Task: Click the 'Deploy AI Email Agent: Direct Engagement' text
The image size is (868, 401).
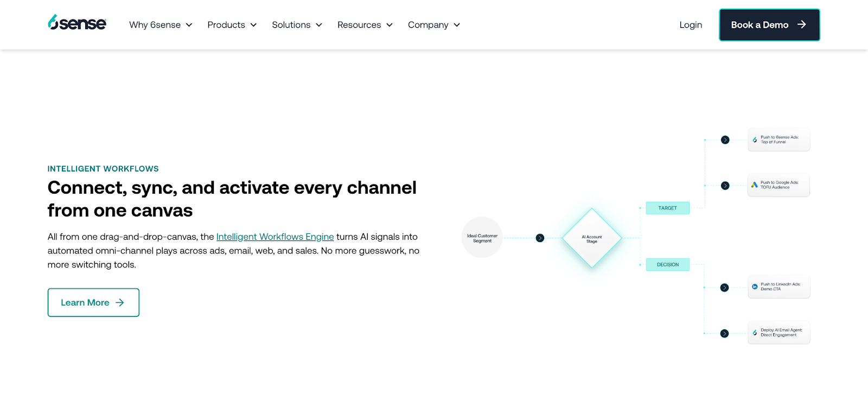Action: click(781, 333)
